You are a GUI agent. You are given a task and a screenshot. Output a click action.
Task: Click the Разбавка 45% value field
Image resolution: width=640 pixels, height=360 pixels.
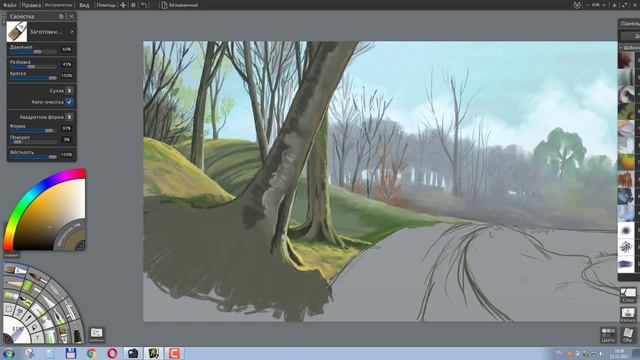point(67,64)
